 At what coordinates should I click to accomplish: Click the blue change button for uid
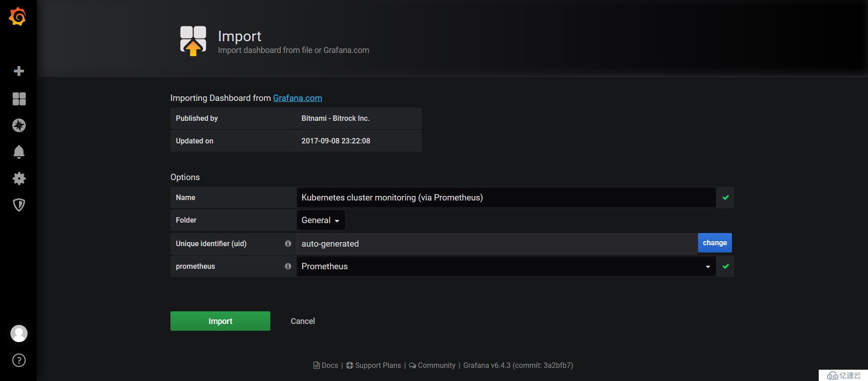click(x=715, y=243)
